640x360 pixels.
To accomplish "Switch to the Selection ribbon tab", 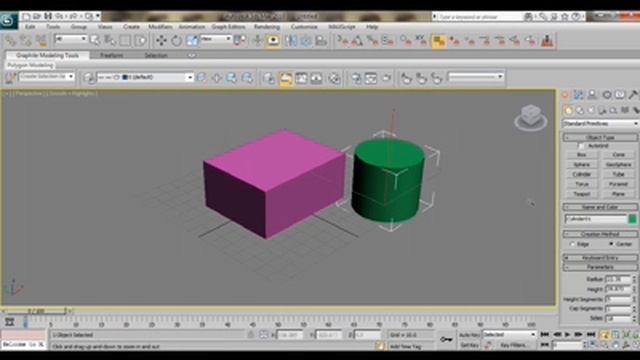I will click(156, 56).
